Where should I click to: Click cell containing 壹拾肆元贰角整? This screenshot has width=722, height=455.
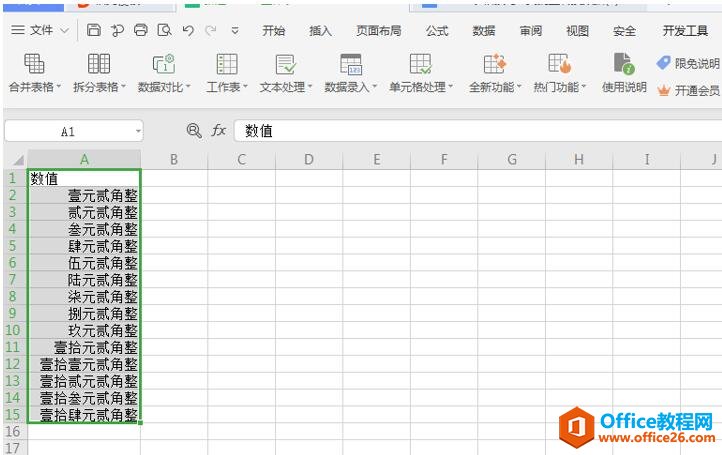84,414
